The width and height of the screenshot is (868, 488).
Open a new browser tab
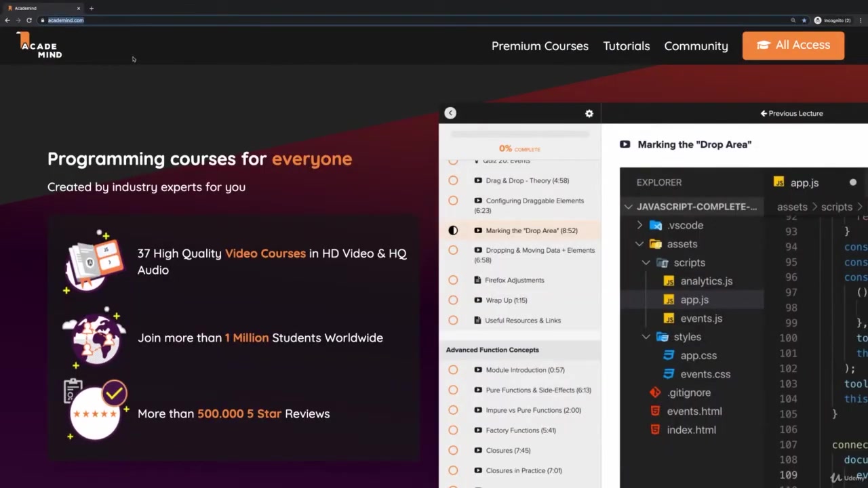click(92, 8)
